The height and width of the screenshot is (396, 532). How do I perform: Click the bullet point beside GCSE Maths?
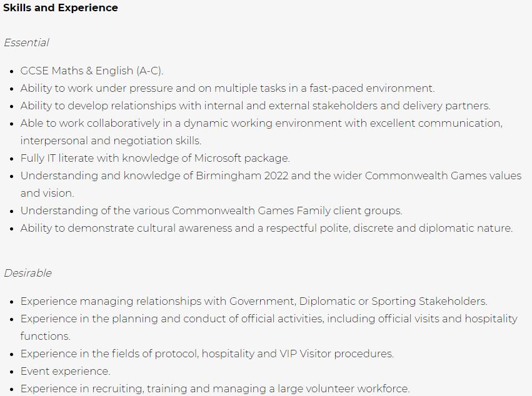(12, 72)
